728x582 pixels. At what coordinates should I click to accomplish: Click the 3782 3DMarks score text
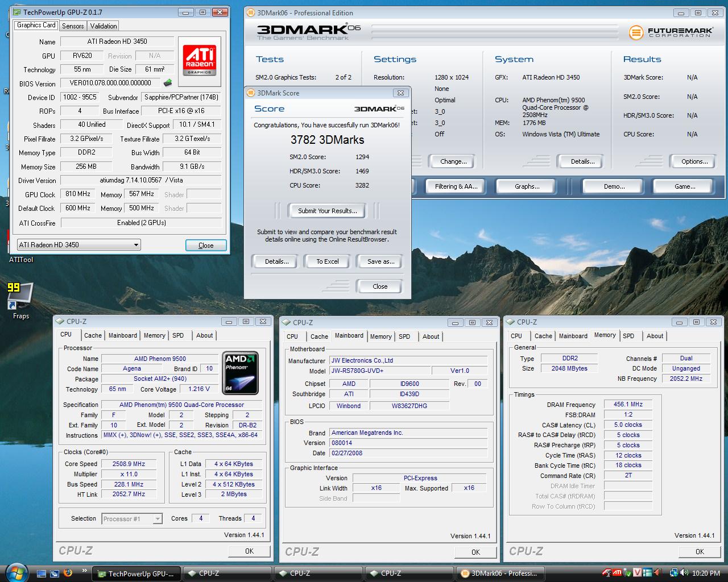pos(327,140)
